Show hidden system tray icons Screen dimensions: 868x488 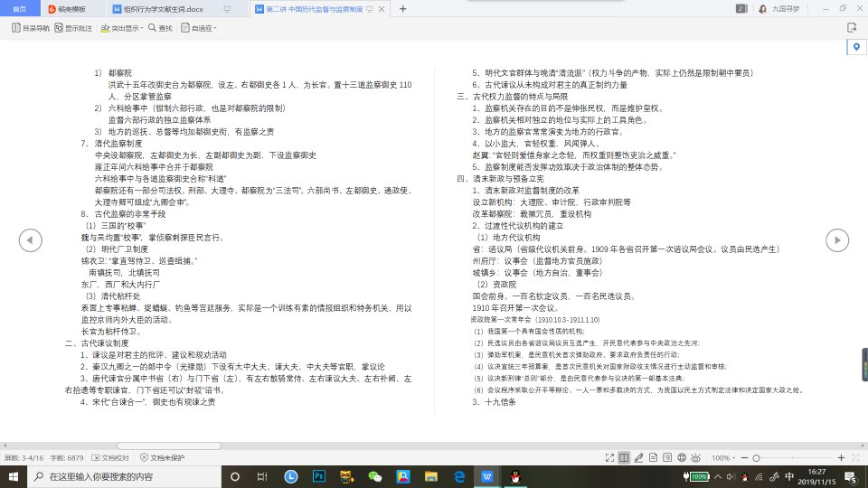(x=717, y=476)
